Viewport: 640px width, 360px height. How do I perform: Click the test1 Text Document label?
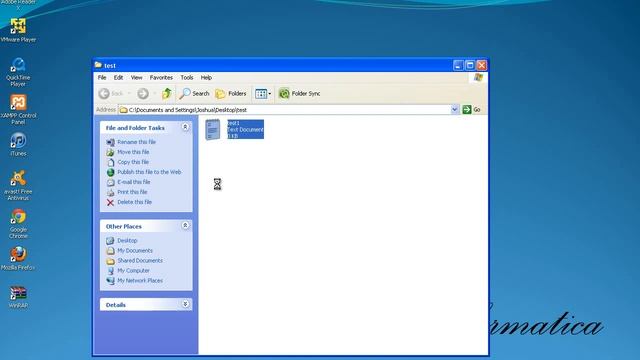click(x=245, y=129)
